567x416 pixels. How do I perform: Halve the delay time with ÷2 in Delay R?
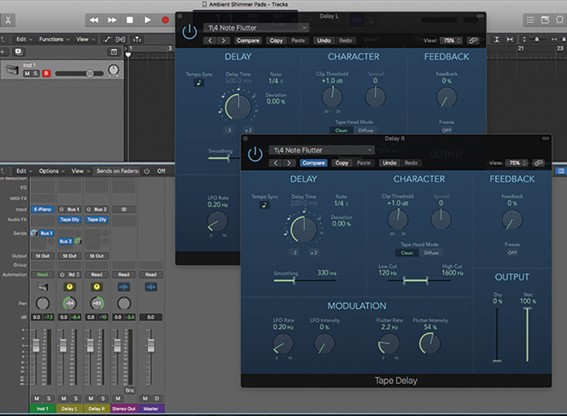coord(295,252)
